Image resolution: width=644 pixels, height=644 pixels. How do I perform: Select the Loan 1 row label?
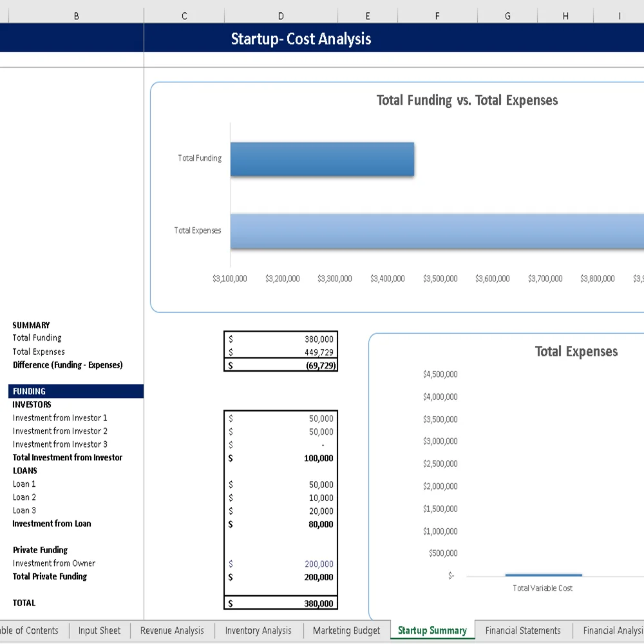click(x=24, y=484)
